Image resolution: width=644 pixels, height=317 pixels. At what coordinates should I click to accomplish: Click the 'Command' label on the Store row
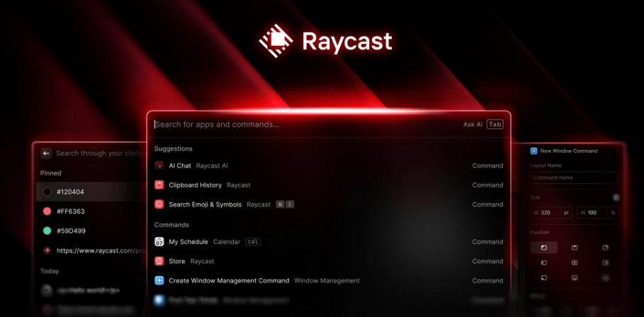point(487,261)
